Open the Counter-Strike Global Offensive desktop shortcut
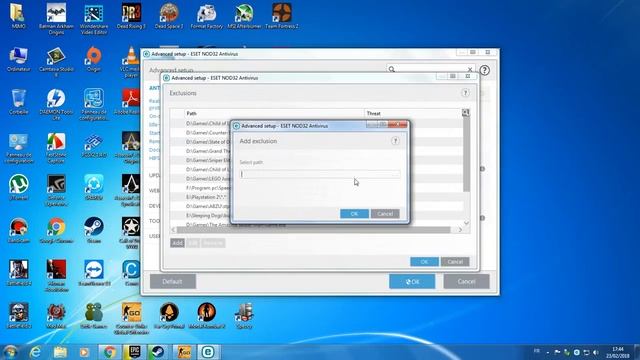The width and height of the screenshot is (640, 360). tap(131, 319)
